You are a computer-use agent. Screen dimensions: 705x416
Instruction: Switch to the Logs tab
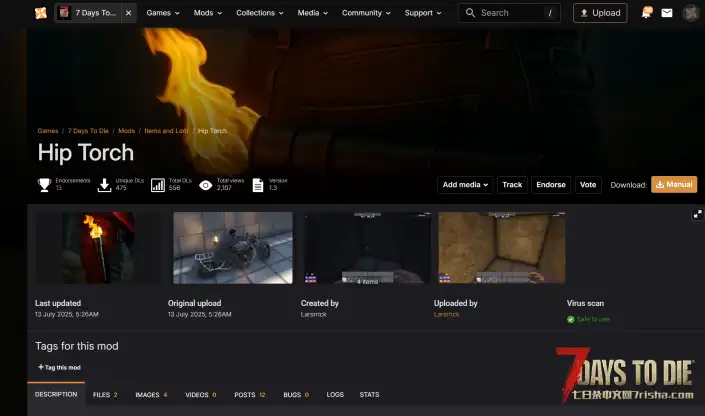(x=335, y=394)
